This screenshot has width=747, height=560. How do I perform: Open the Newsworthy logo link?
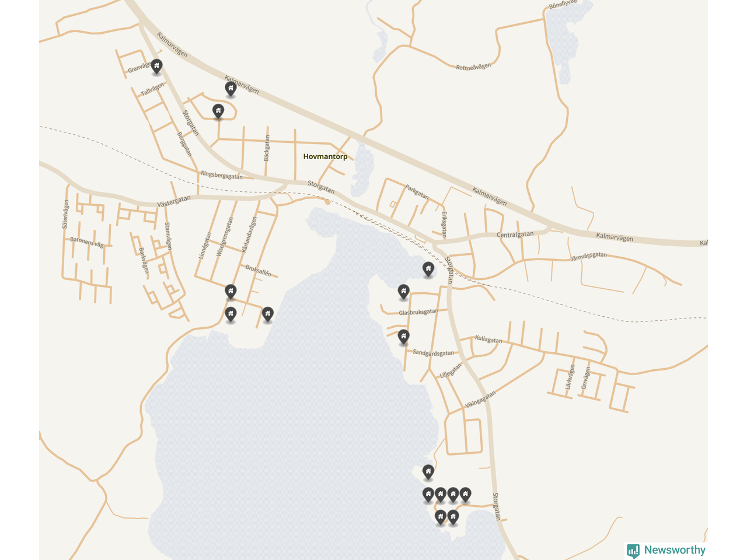666,550
